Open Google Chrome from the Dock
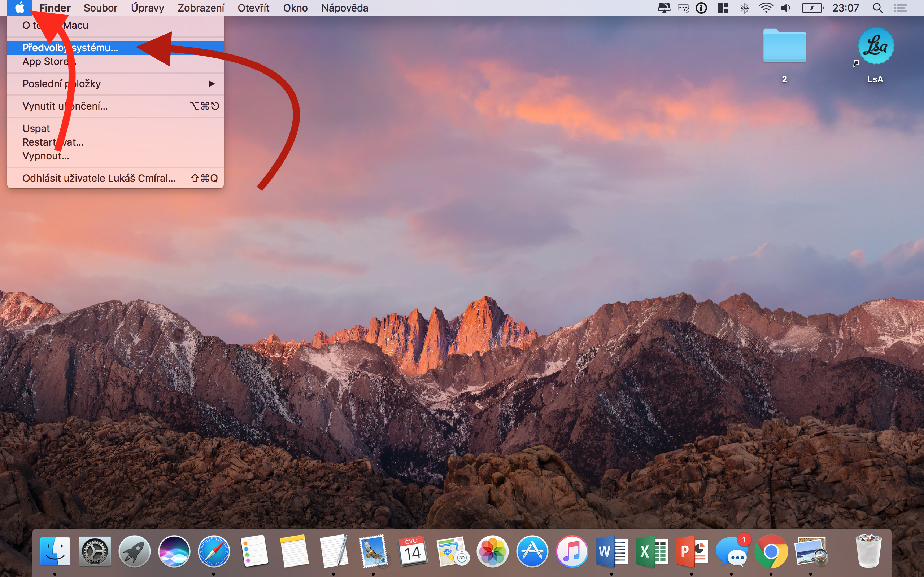Image resolution: width=924 pixels, height=577 pixels. (771, 551)
